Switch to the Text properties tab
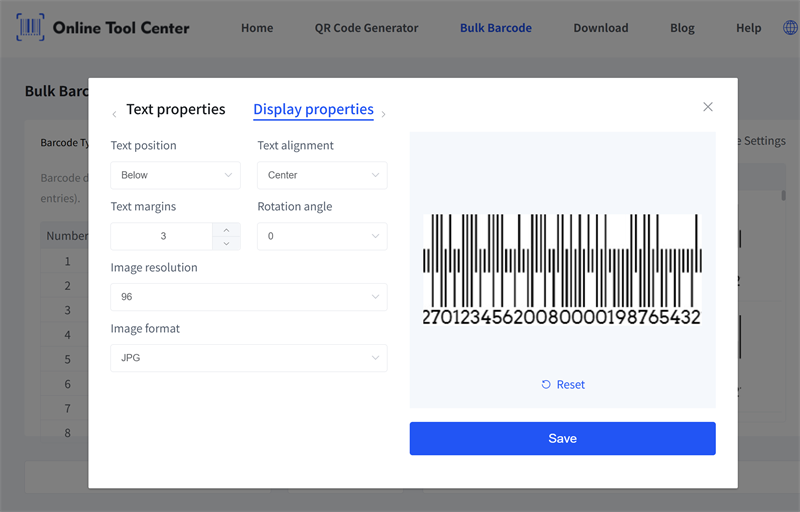 coord(176,110)
